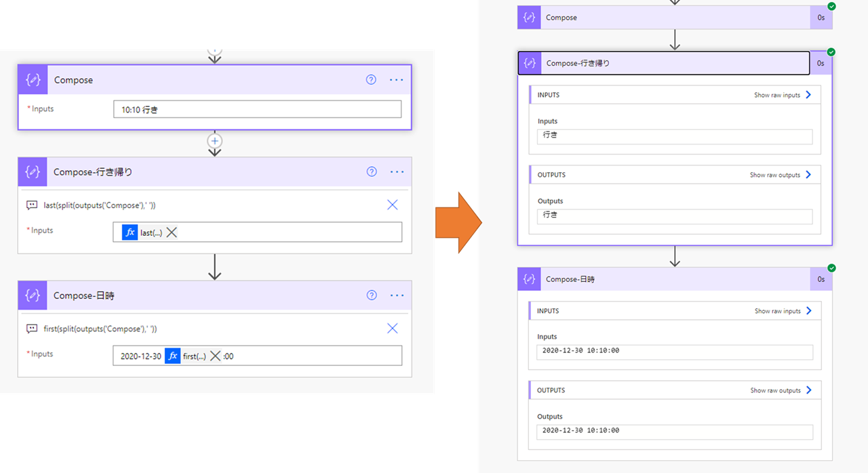Image resolution: width=868 pixels, height=473 pixels.
Task: Remove the first(...) expression token
Action: (216, 356)
